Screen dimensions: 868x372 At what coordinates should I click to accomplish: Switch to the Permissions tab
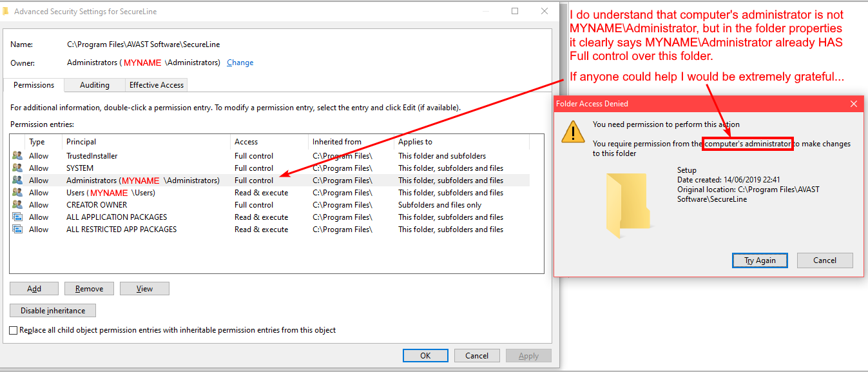pos(34,85)
